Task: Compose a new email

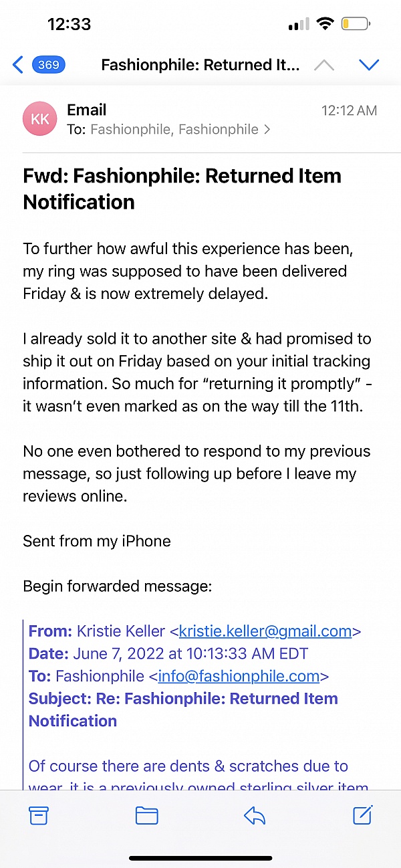Action: point(362,815)
